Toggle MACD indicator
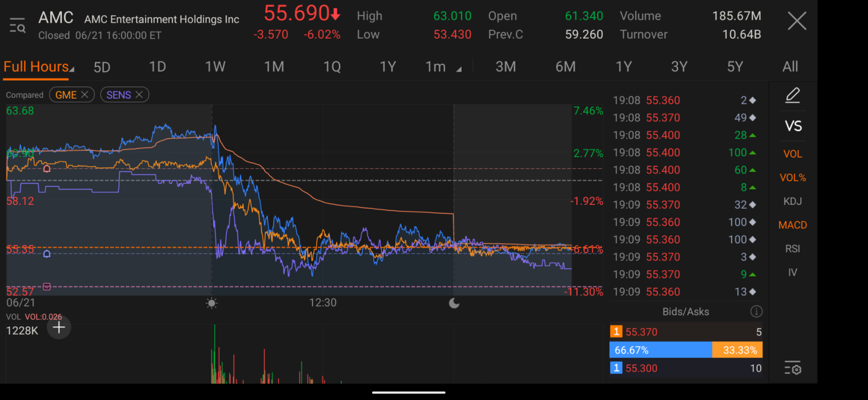 click(x=793, y=225)
